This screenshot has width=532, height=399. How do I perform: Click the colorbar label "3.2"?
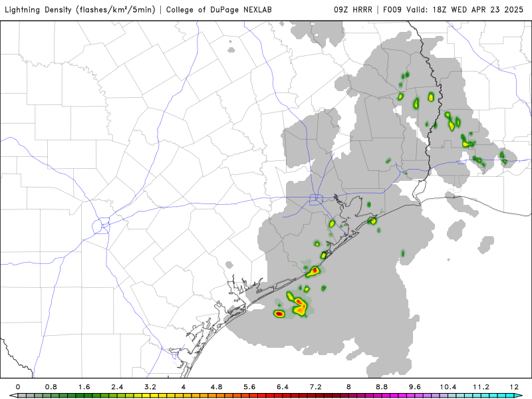click(150, 387)
